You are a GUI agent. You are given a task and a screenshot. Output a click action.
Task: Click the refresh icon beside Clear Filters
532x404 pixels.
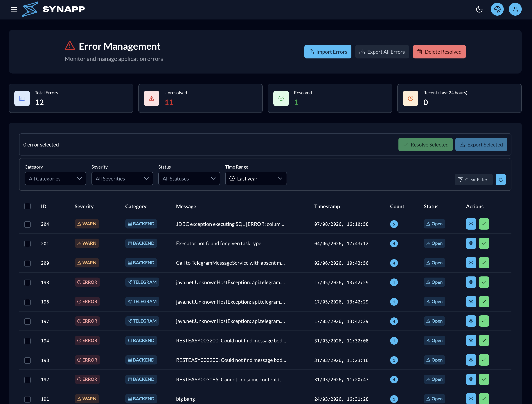point(500,180)
